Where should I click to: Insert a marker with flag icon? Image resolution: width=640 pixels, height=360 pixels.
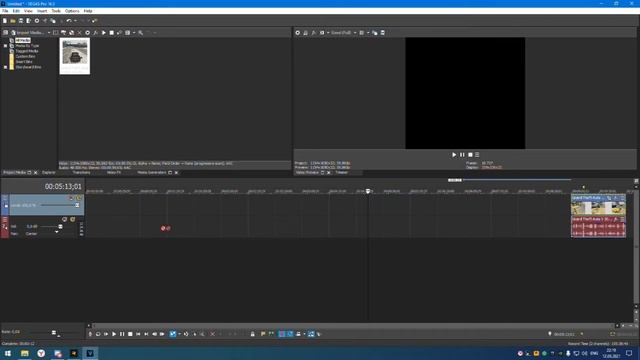(x=263, y=334)
